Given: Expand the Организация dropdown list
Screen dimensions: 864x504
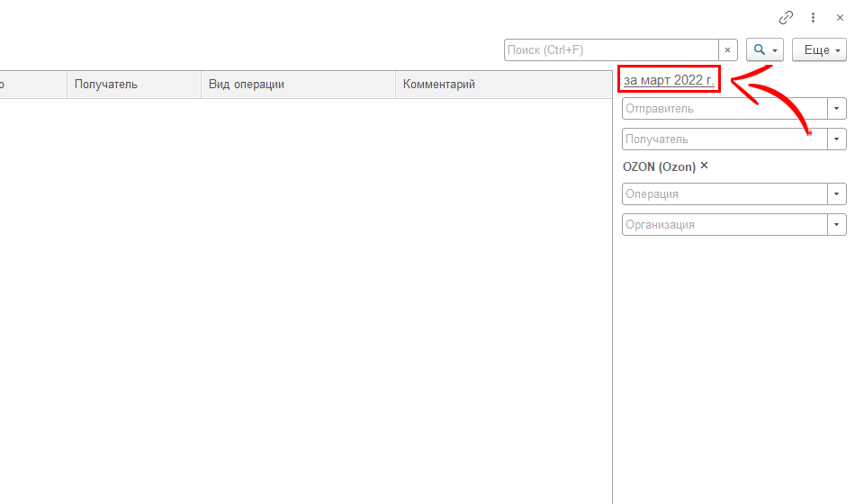Looking at the screenshot, I should (837, 225).
